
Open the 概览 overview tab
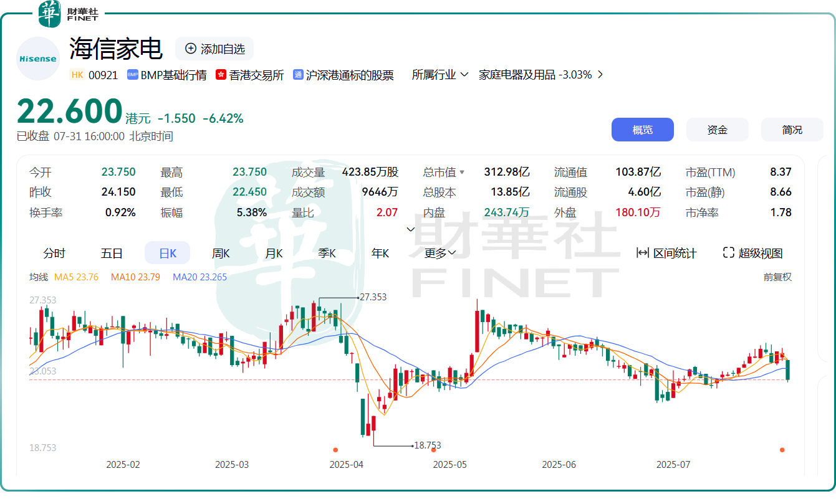[x=643, y=130]
